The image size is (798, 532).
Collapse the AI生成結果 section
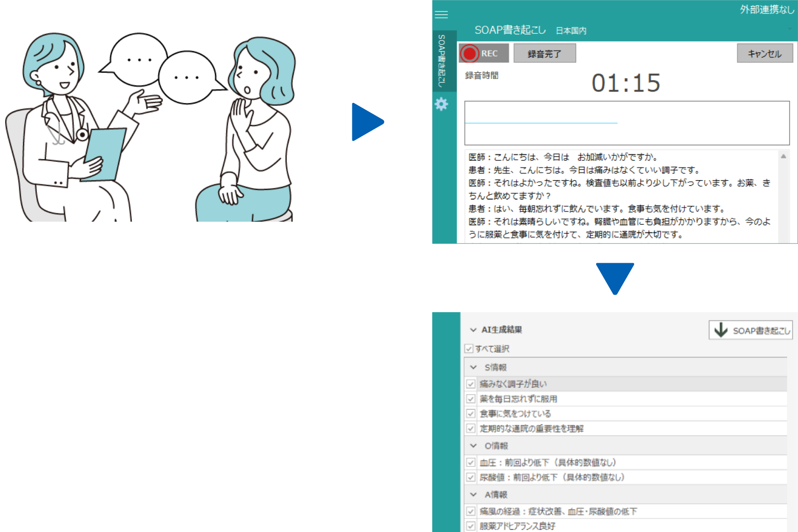[x=473, y=330]
